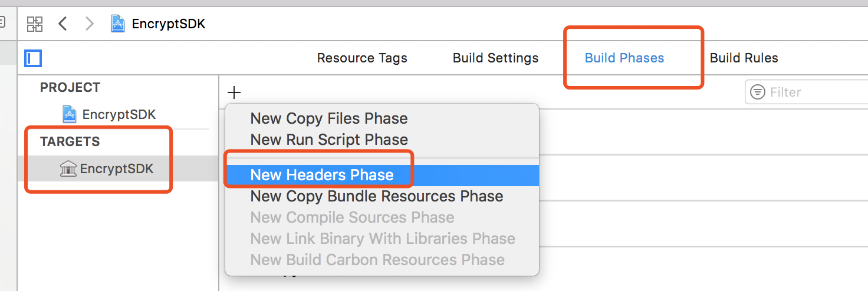Select New Headers Phase menu item
The height and width of the screenshot is (291, 868).
tap(322, 175)
